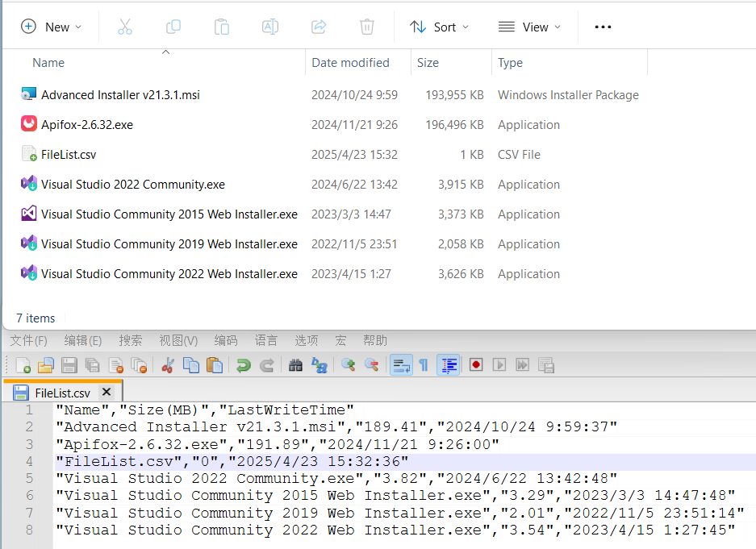
Task: Sort by the Type column header
Action: [x=510, y=63]
